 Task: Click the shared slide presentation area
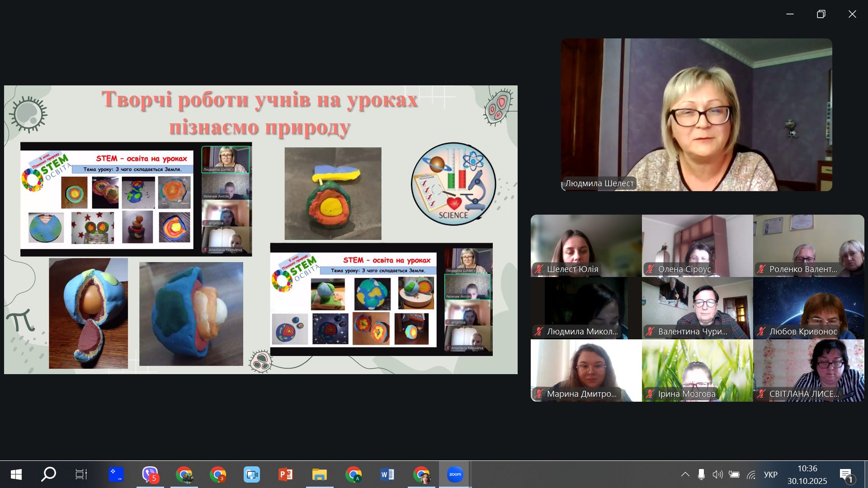(x=260, y=230)
